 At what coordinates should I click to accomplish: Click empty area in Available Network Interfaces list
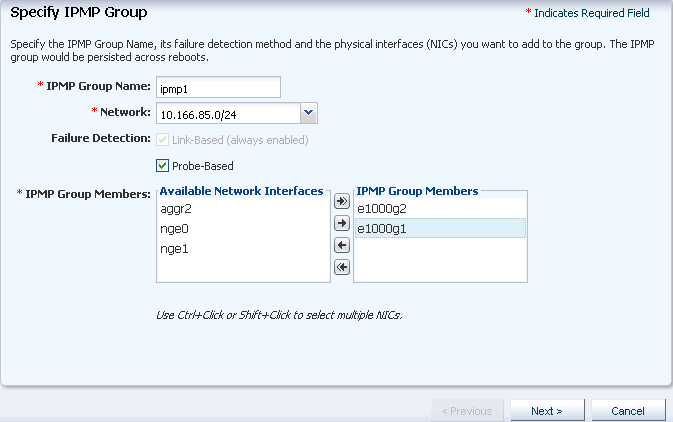243,270
